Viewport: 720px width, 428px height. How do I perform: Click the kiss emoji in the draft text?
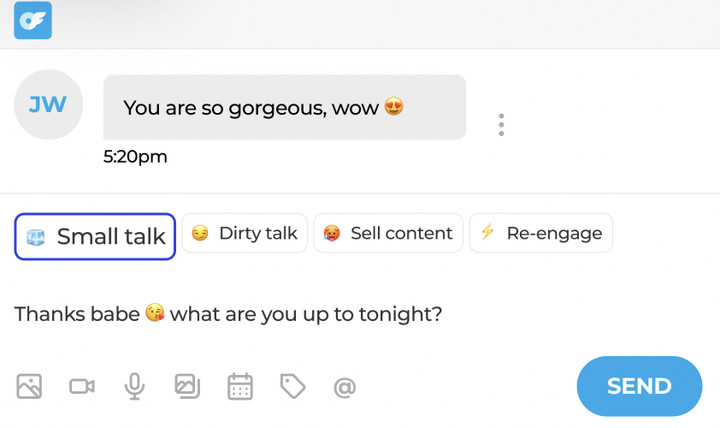[155, 314]
